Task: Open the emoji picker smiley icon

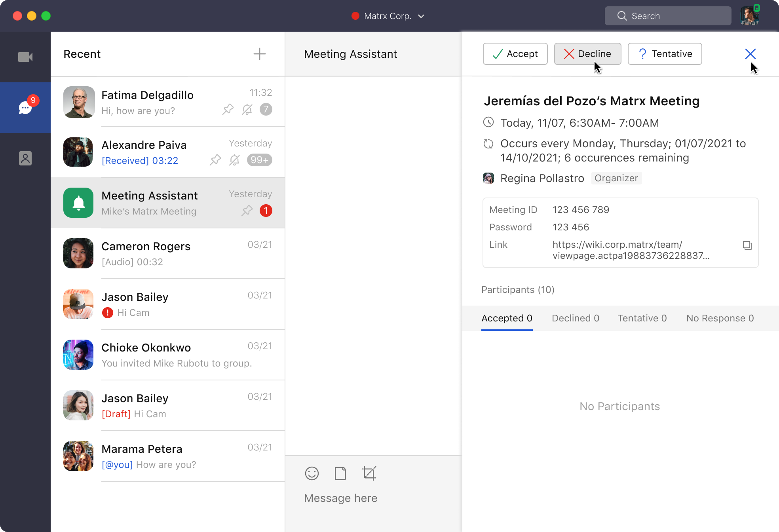Action: (312, 473)
